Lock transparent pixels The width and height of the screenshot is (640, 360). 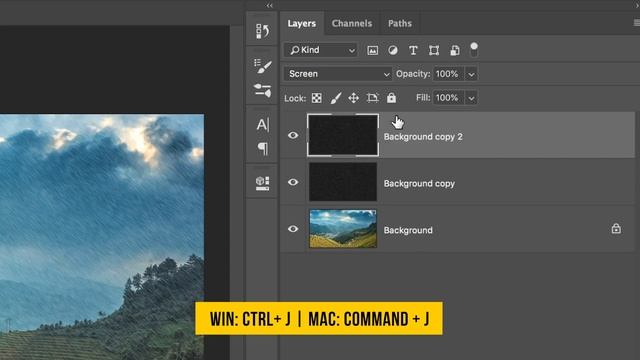point(316,98)
